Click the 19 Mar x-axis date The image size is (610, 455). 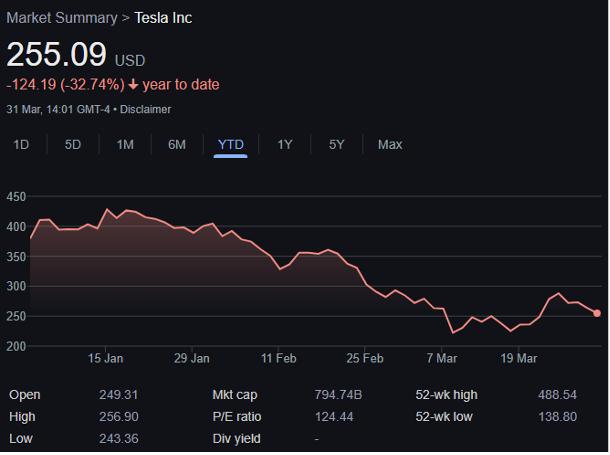click(x=519, y=358)
